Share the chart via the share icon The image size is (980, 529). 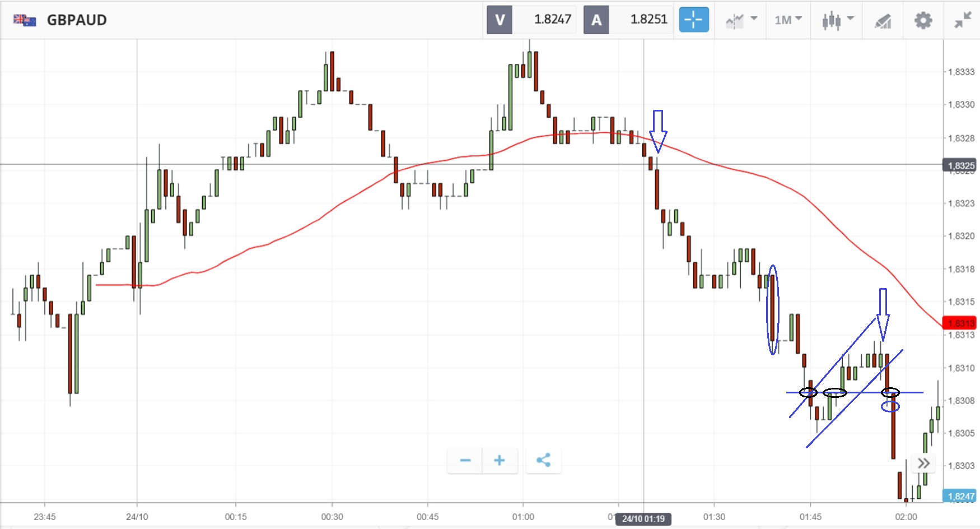pyautogui.click(x=543, y=461)
